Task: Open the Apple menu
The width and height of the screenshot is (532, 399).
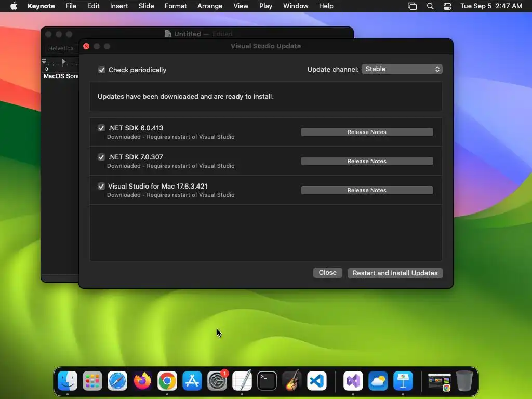Action: coord(14,6)
